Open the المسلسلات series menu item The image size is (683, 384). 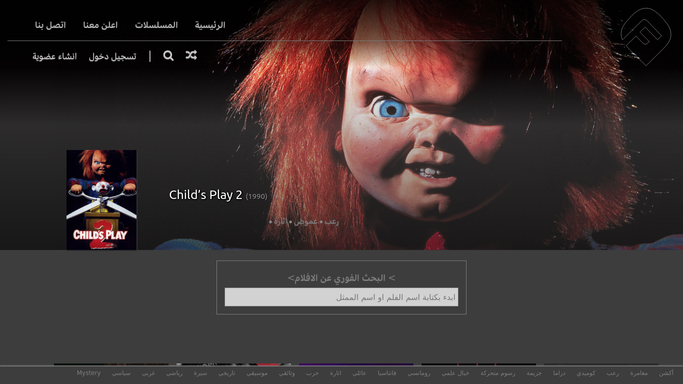(x=156, y=25)
